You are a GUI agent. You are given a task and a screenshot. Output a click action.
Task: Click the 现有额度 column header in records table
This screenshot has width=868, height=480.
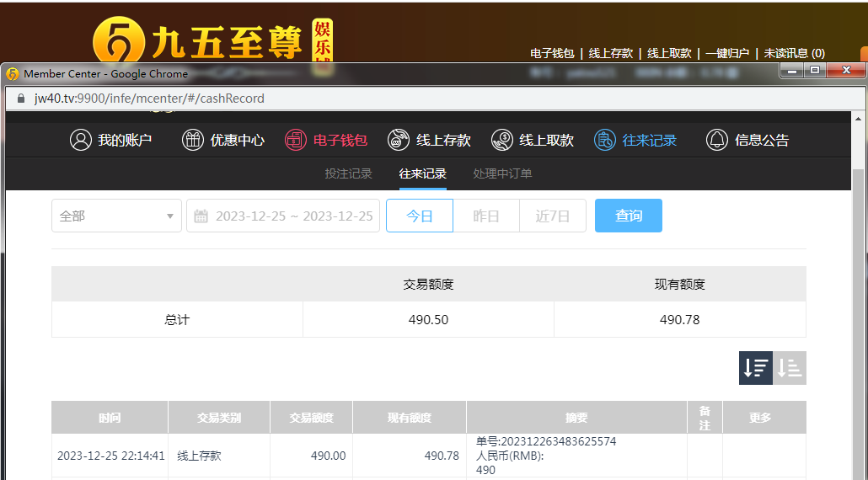click(x=410, y=418)
